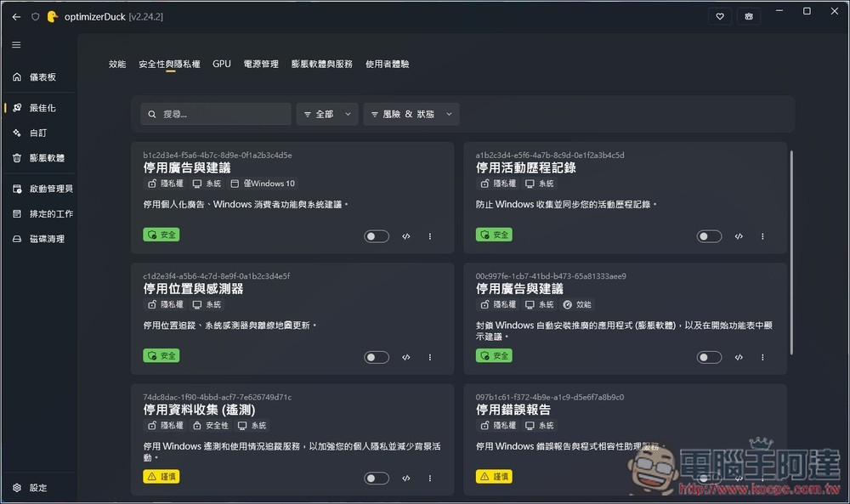Open 自訂 section in sidebar
850x504 pixels.
pyautogui.click(x=39, y=133)
